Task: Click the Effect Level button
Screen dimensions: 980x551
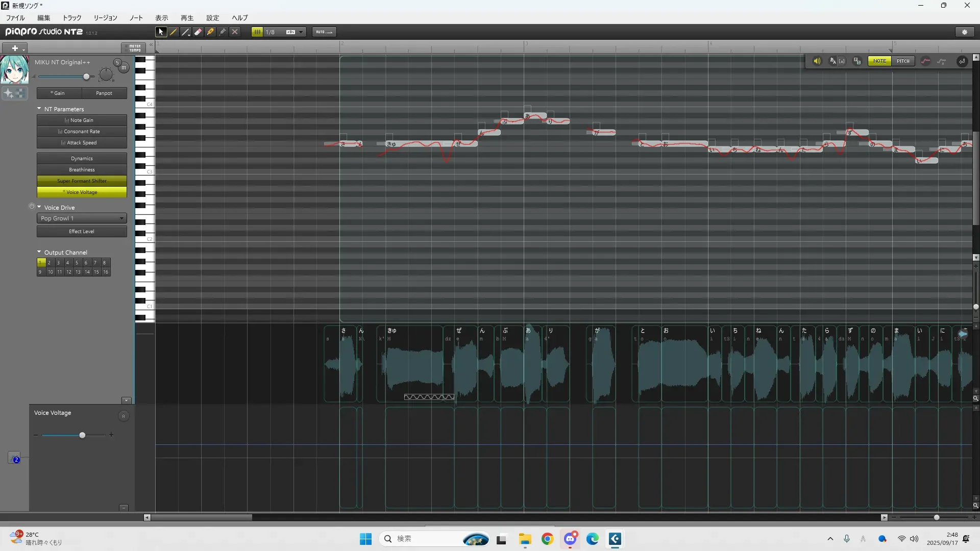Action: click(x=82, y=231)
